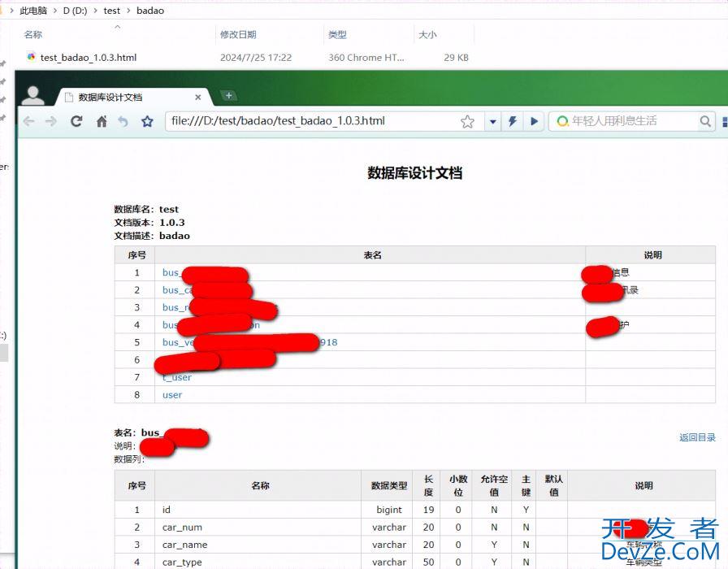
Task: Go to the browser home page icon
Action: pos(102,121)
